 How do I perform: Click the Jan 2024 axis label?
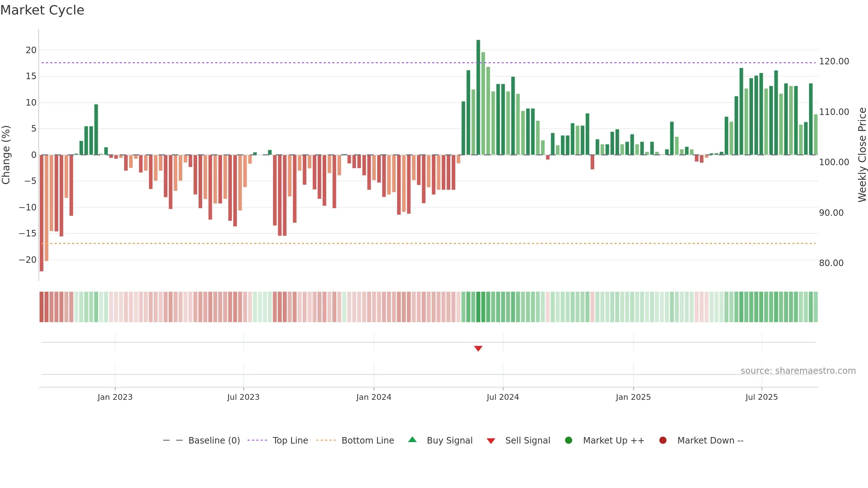coord(374,397)
